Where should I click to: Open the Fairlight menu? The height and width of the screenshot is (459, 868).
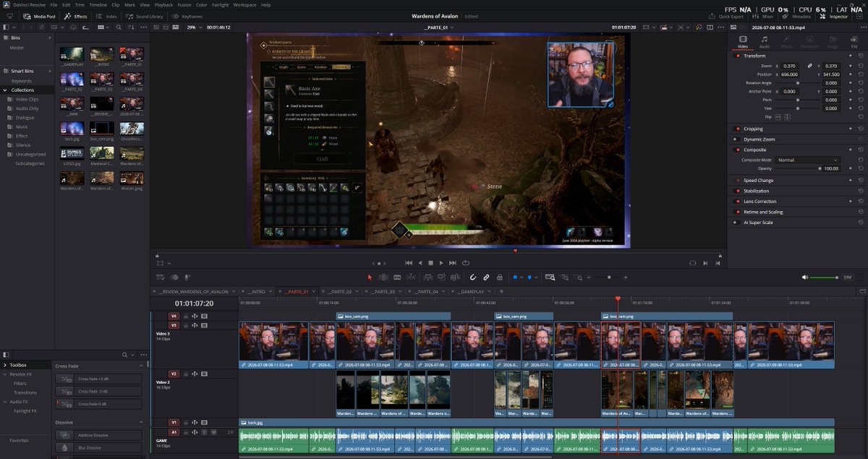220,5
